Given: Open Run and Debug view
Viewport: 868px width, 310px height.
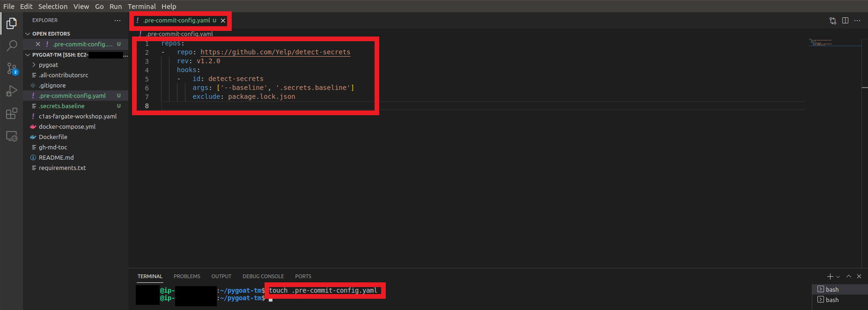Looking at the screenshot, I should 12,91.
